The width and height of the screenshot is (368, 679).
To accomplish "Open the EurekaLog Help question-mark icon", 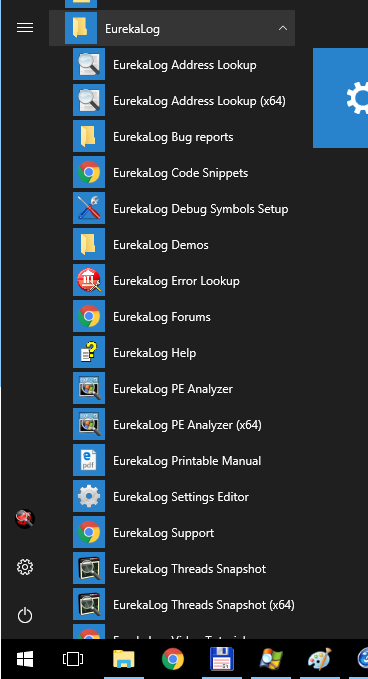I will tap(89, 352).
